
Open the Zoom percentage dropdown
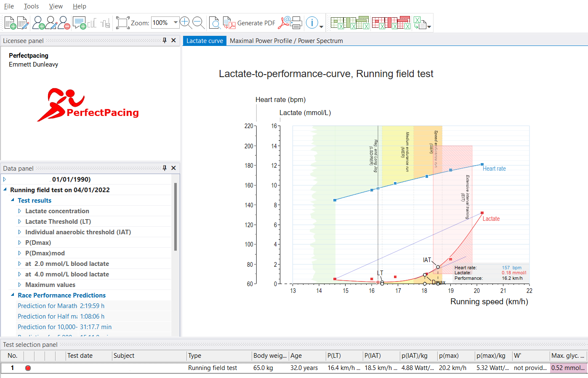coord(176,23)
